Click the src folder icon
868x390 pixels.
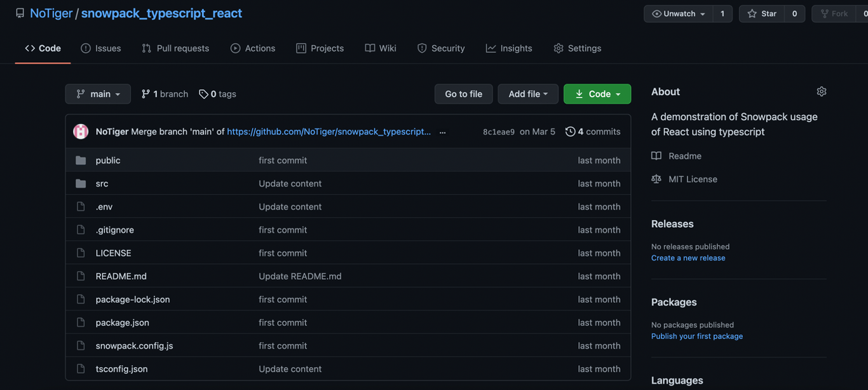[81, 183]
